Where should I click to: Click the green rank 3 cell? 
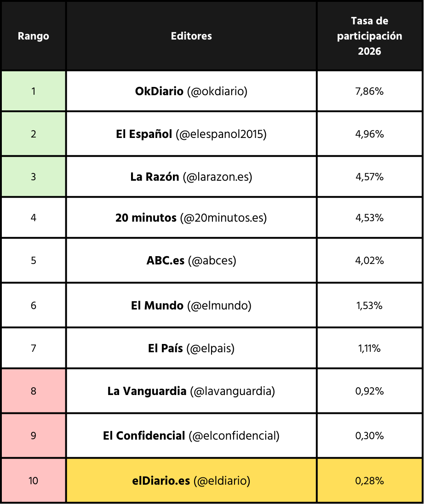coord(34,177)
